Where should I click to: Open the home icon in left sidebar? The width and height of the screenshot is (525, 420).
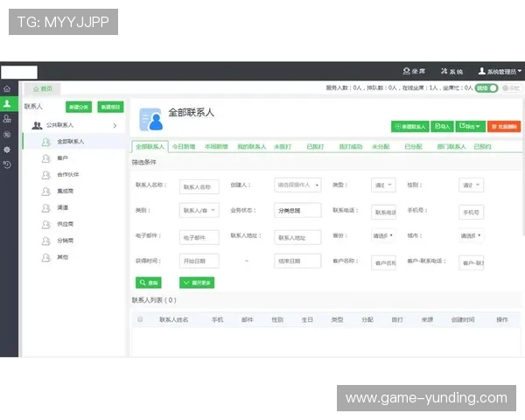pyautogui.click(x=7, y=88)
